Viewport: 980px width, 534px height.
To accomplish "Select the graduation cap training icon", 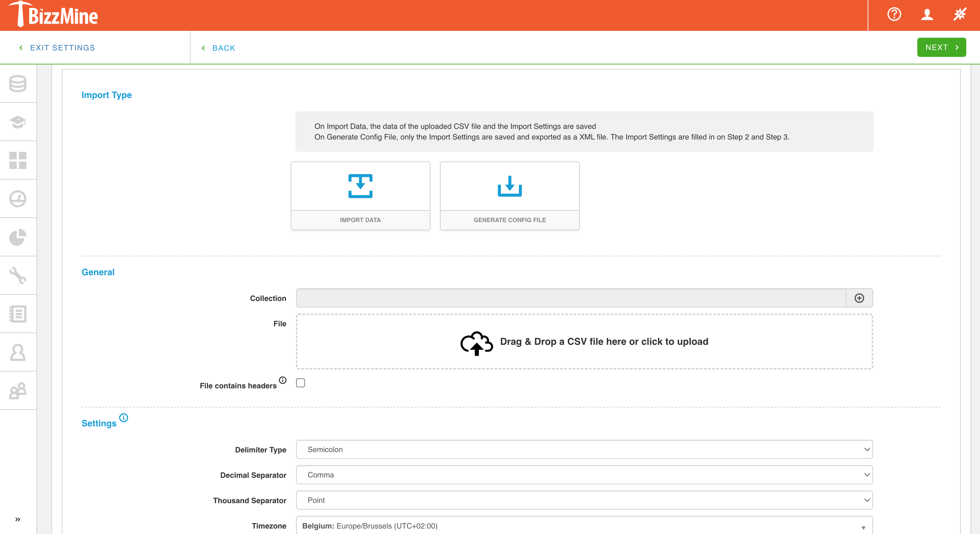I will 17,122.
